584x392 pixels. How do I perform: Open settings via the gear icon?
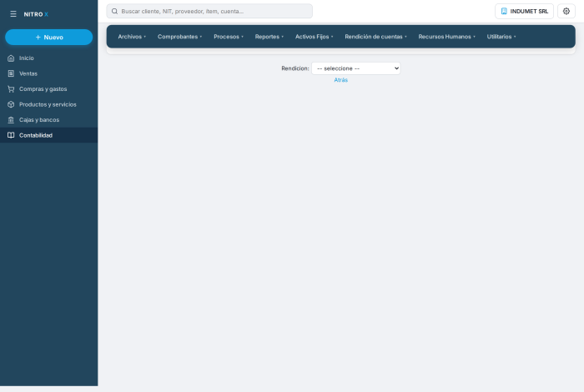(x=566, y=11)
